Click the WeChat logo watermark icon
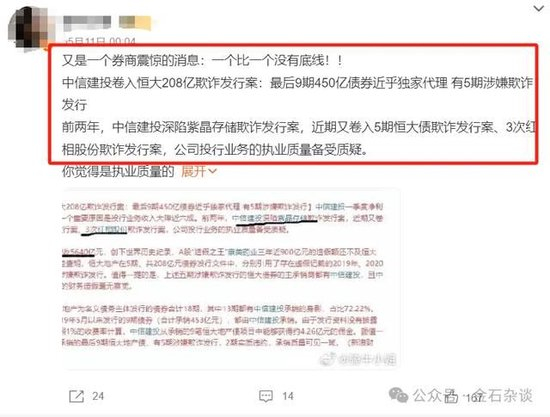The height and width of the screenshot is (417, 550). 398,395
